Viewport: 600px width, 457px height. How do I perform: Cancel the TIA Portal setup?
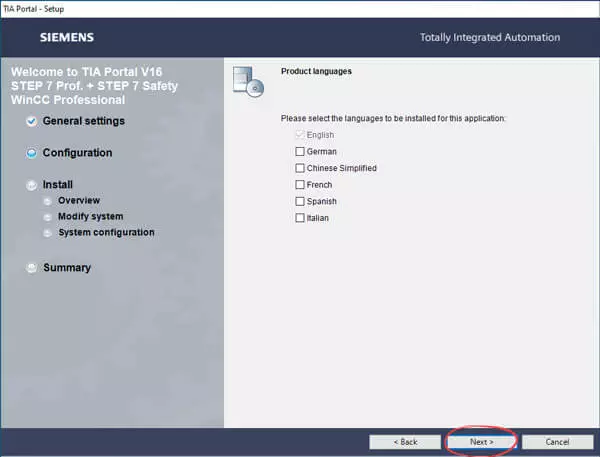pyautogui.click(x=557, y=441)
